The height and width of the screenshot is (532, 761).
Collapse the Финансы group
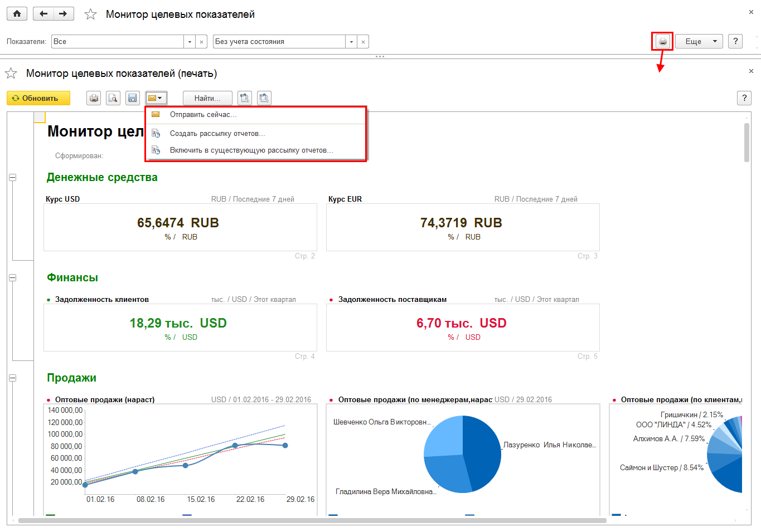pyautogui.click(x=12, y=278)
